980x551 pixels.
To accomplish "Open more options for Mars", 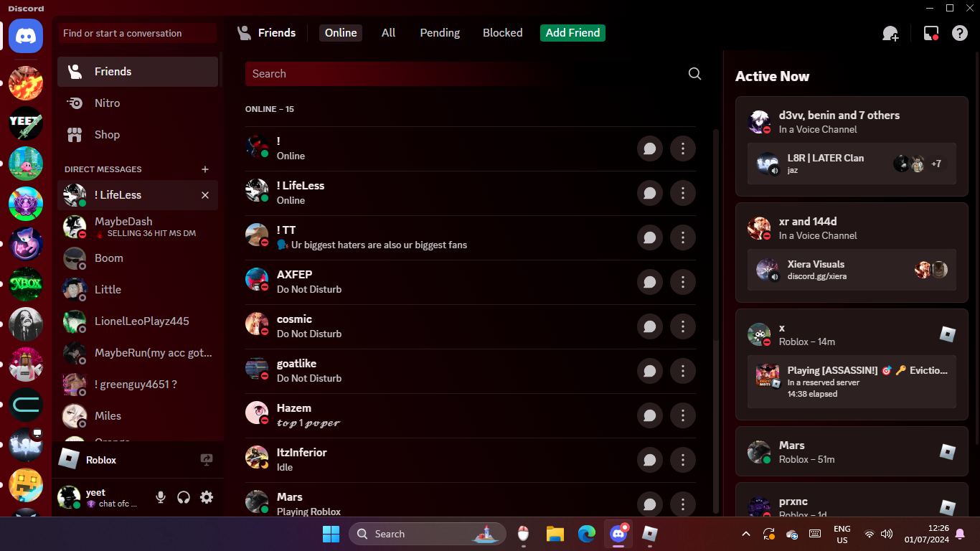I will [x=683, y=504].
